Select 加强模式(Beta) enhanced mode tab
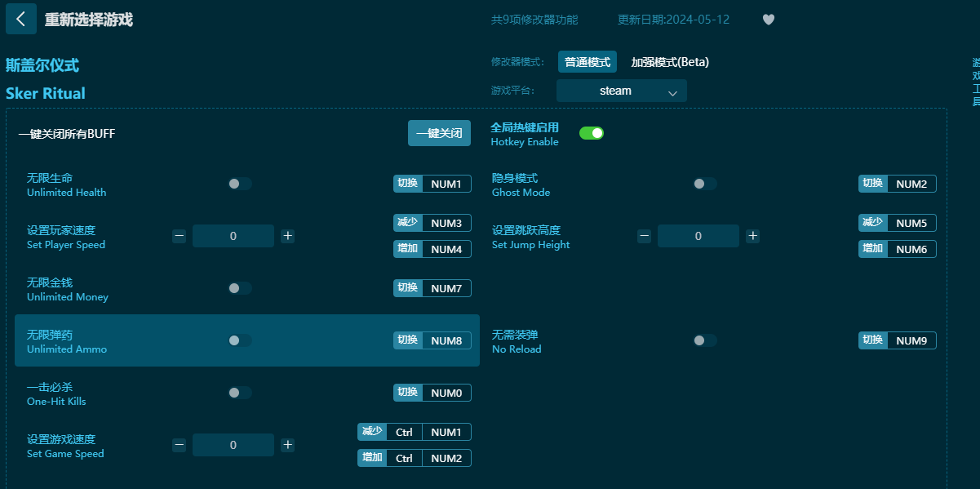This screenshot has height=489, width=980. pyautogui.click(x=669, y=62)
